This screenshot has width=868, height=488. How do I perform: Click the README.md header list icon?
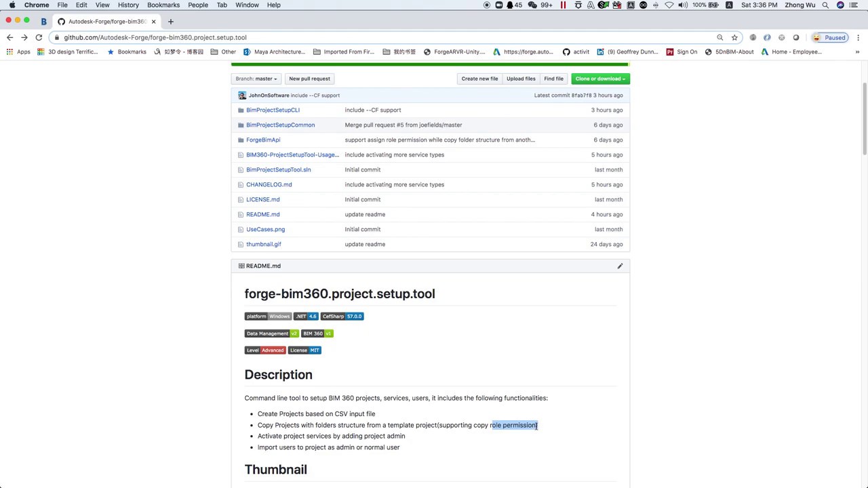tap(241, 266)
